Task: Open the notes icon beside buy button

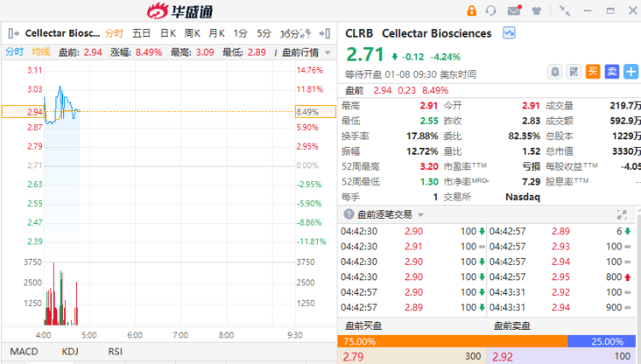Action: 574,72
